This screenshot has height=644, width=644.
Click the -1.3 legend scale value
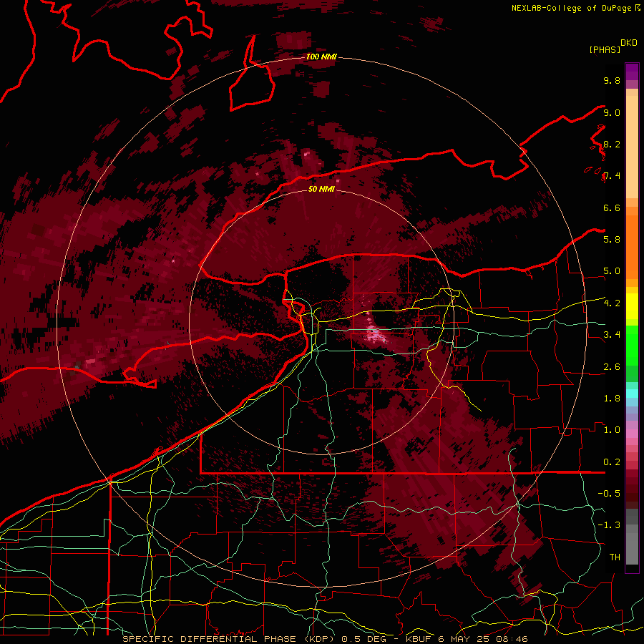609,525
